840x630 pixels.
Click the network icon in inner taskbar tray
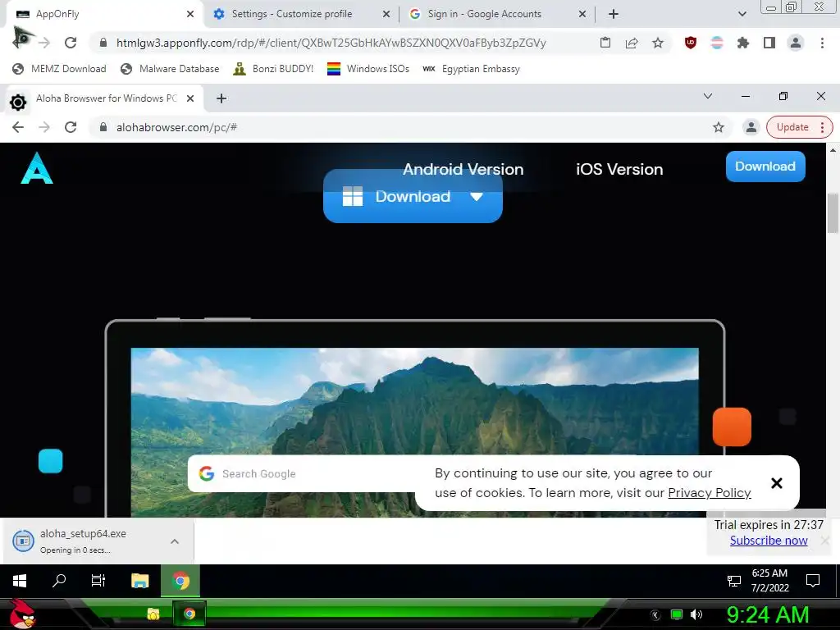[x=733, y=581]
